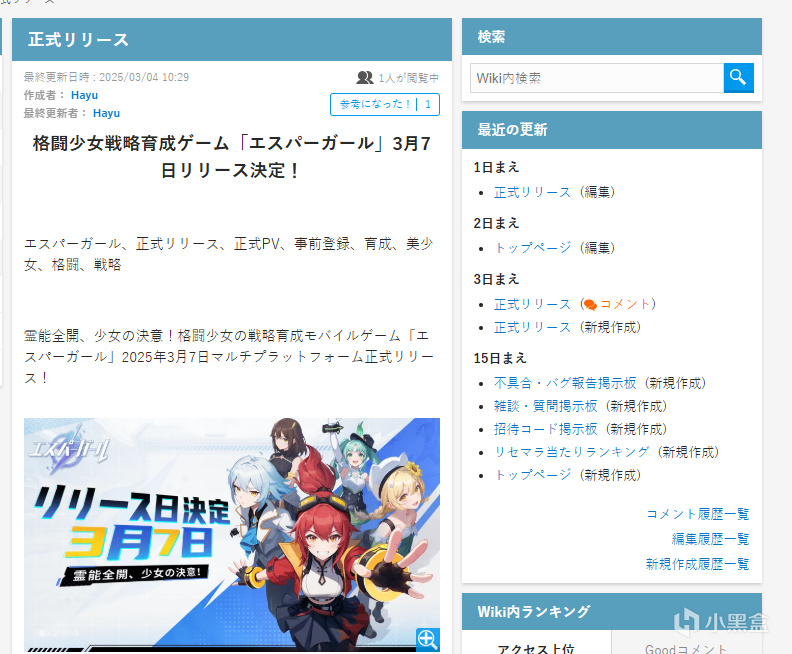Click the 最終更新日時 2025/03/04 10:29 text
The image size is (792, 654).
pos(106,77)
